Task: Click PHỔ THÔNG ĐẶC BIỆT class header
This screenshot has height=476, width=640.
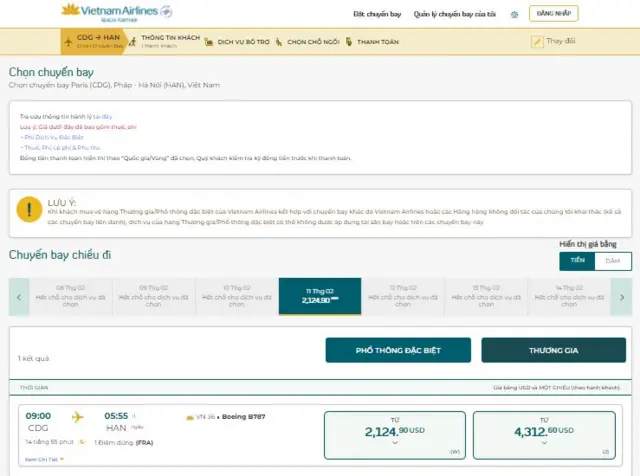Action: pos(398,350)
